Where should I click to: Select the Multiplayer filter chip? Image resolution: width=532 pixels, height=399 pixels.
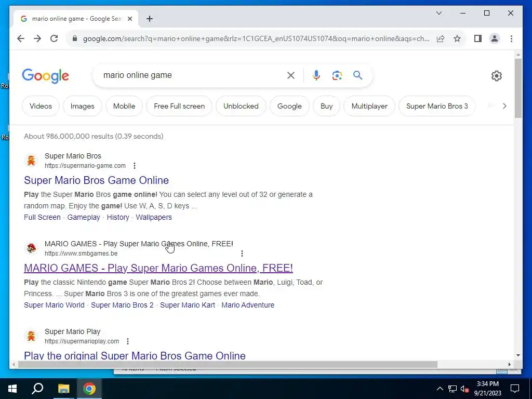pos(369,106)
